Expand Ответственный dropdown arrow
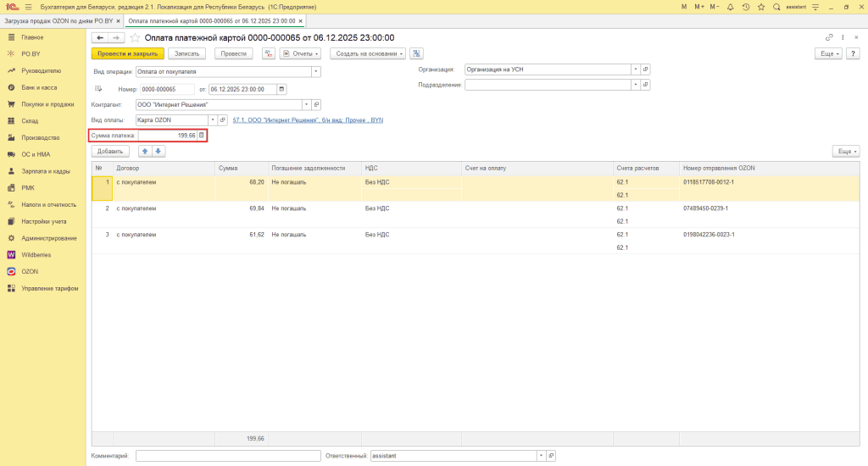The image size is (868, 466). coord(541,456)
